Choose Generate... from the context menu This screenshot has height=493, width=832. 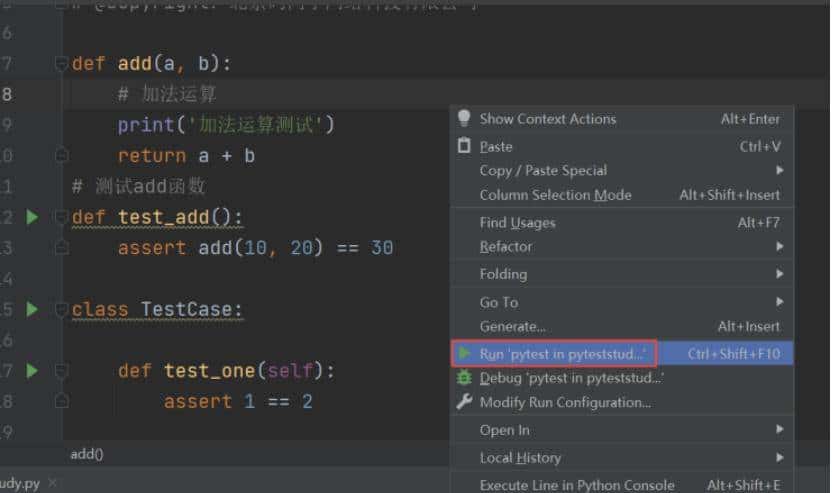[x=622, y=326]
